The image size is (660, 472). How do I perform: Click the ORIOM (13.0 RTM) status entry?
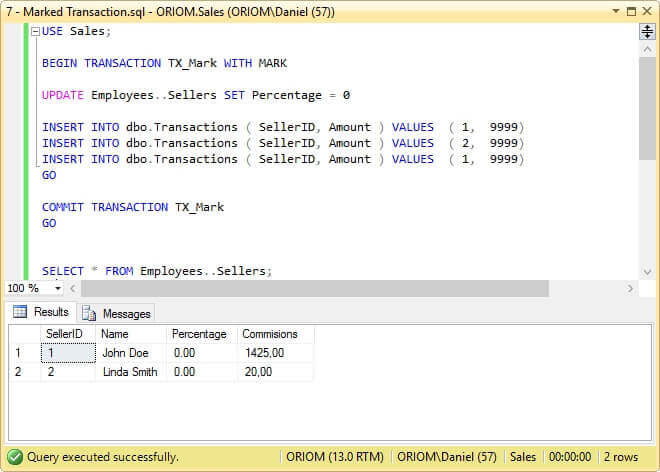coord(335,457)
